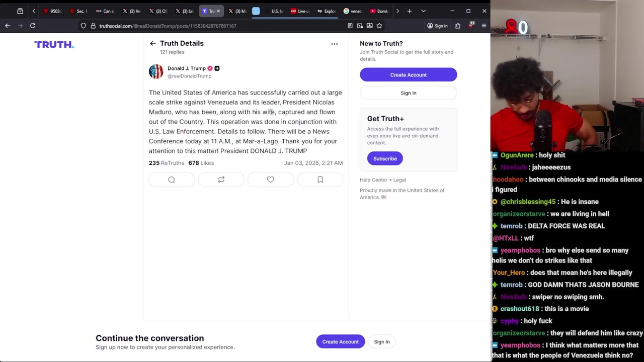The width and height of the screenshot is (644, 362).
Task: Click the '121 replies' text
Action: tap(172, 52)
